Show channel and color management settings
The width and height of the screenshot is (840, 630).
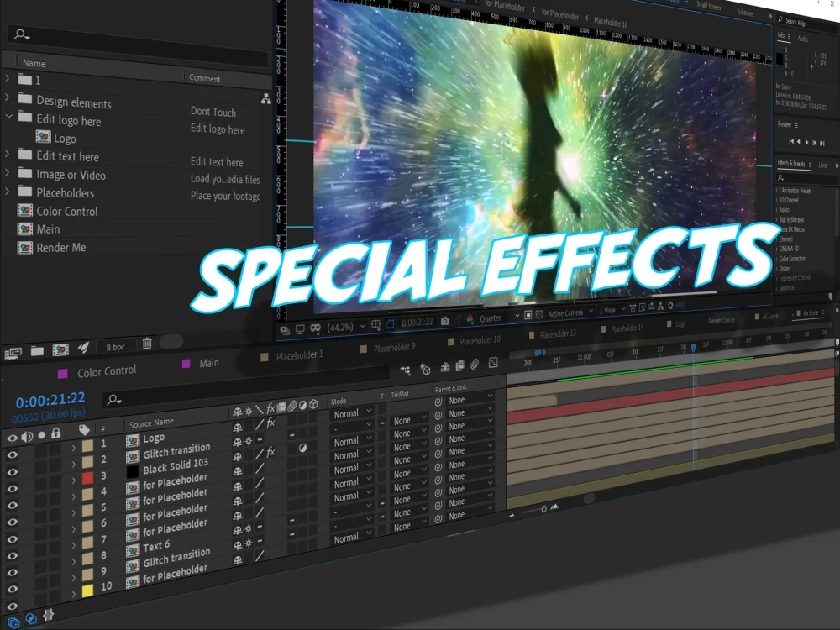[x=470, y=319]
